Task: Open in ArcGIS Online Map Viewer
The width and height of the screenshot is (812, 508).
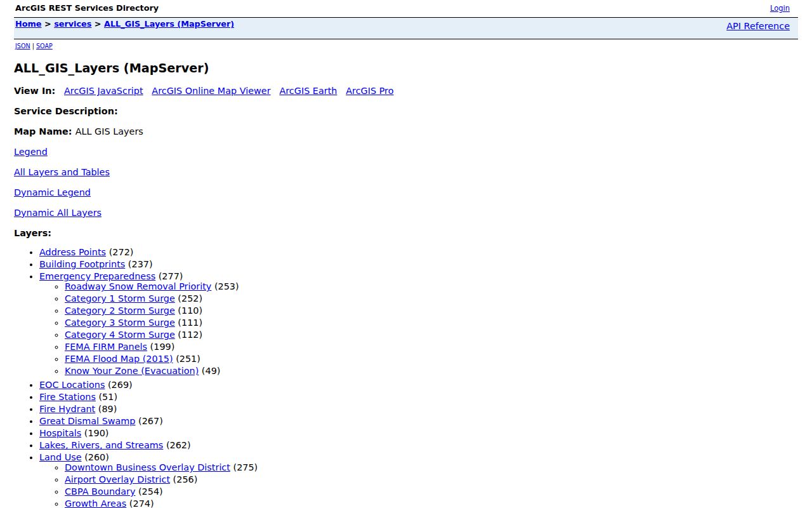Action: [211, 91]
